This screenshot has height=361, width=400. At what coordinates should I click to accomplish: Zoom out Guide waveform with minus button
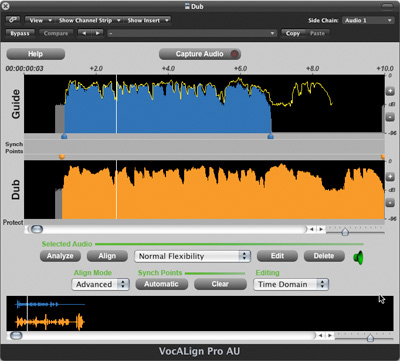[390, 117]
